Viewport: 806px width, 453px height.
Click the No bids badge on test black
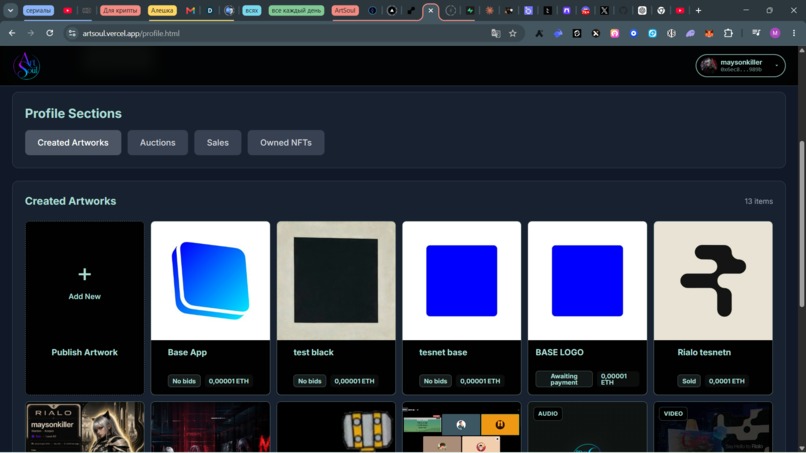(x=309, y=381)
